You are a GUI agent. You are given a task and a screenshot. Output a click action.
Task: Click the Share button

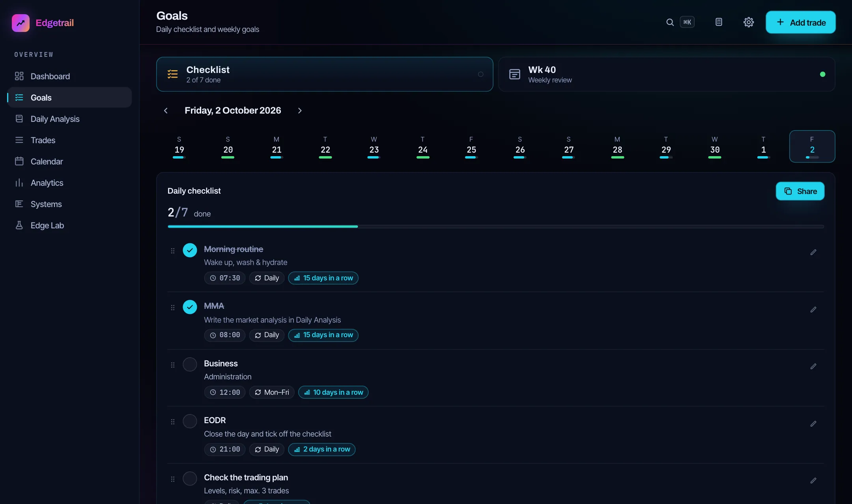click(x=800, y=191)
